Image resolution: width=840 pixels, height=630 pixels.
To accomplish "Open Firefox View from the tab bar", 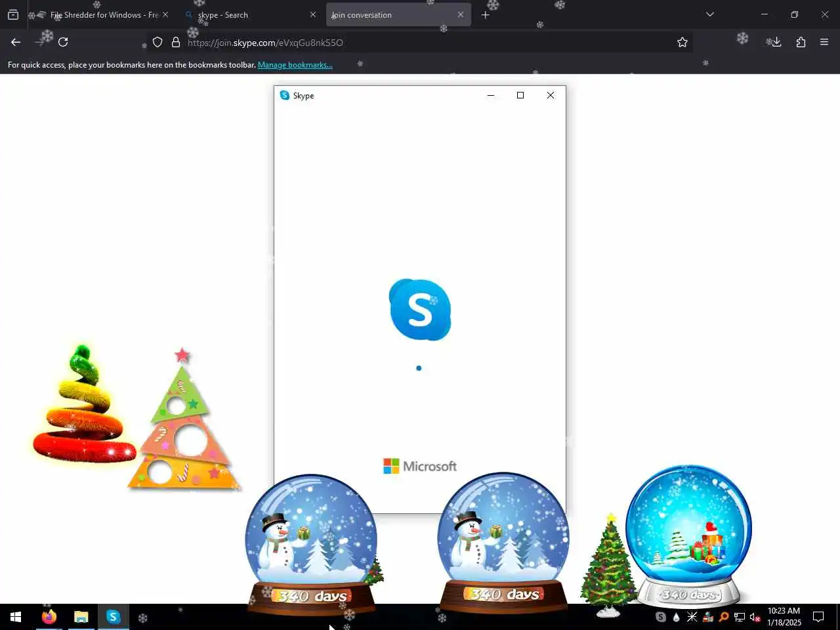I will (13, 14).
